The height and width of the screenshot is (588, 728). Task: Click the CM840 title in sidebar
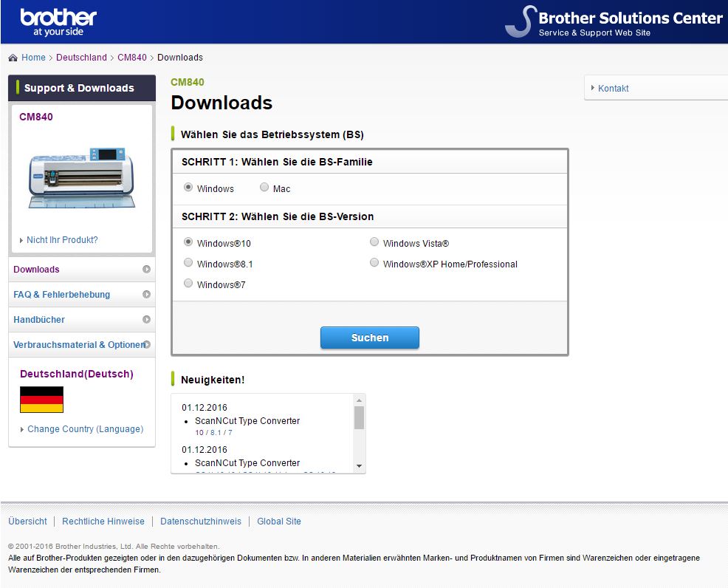pyautogui.click(x=35, y=117)
